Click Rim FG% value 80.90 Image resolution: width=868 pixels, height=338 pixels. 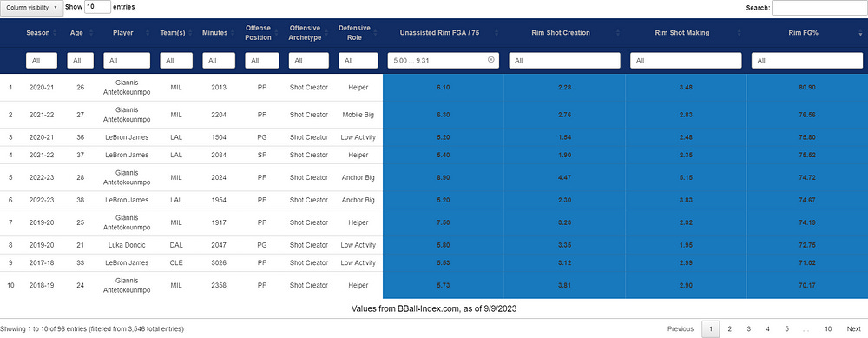click(x=807, y=88)
